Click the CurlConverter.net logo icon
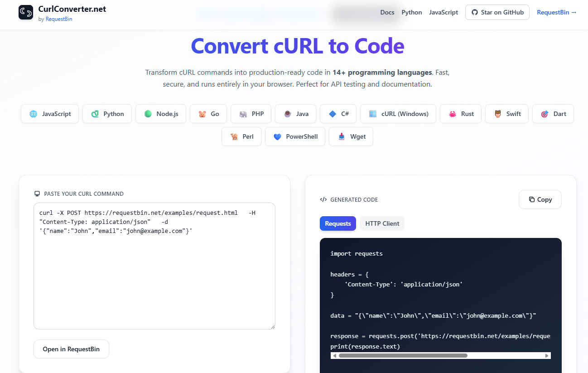 26,12
